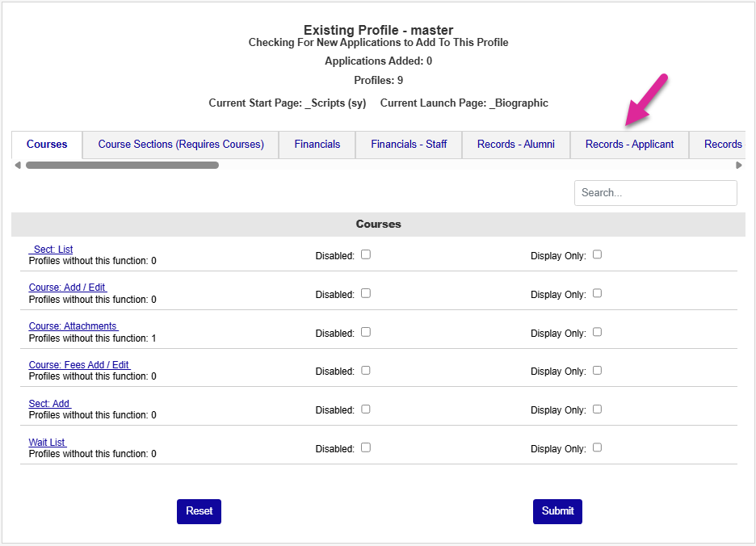Tick Disabled checkbox for Wait List
The width and height of the screenshot is (756, 546).
point(366,447)
